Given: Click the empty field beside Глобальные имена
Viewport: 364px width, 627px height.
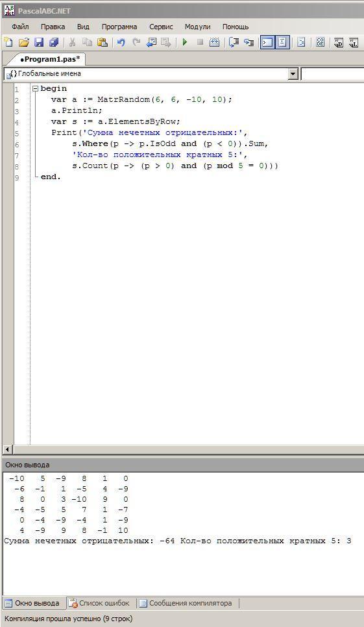Looking at the screenshot, I should [332, 73].
